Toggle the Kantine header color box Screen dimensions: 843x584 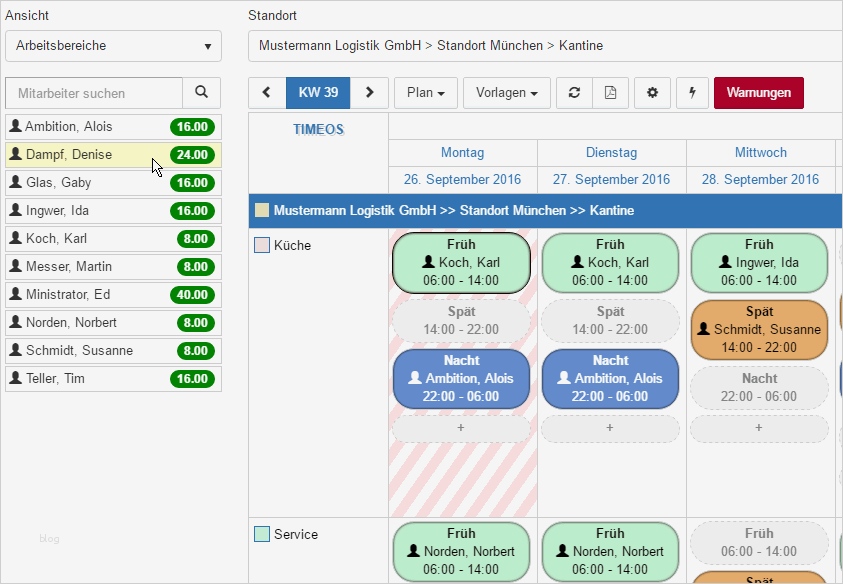coord(262,210)
